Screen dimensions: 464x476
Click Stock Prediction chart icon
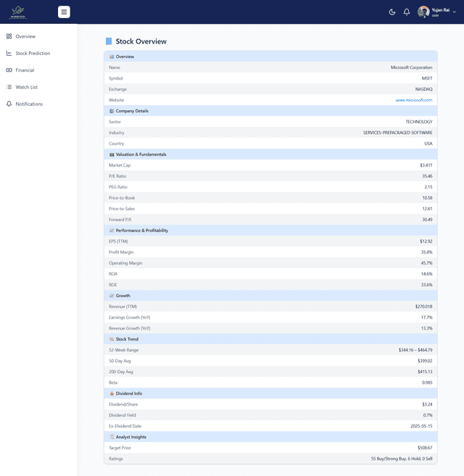tap(9, 53)
